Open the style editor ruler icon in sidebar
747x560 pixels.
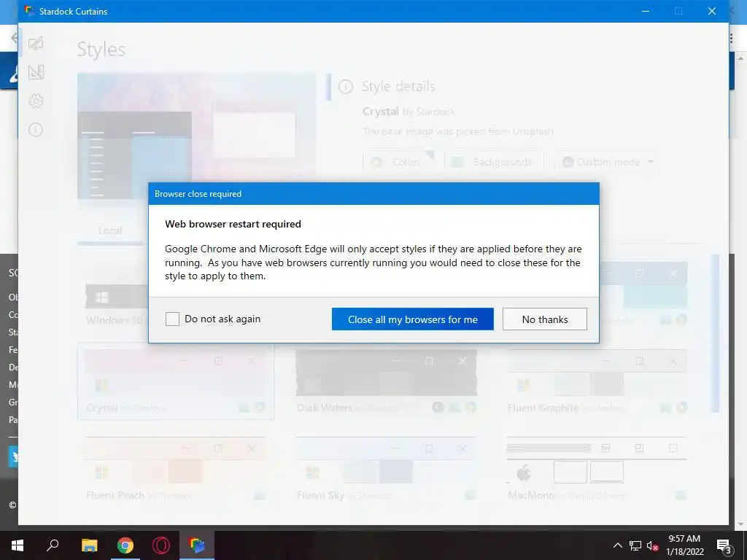point(36,72)
